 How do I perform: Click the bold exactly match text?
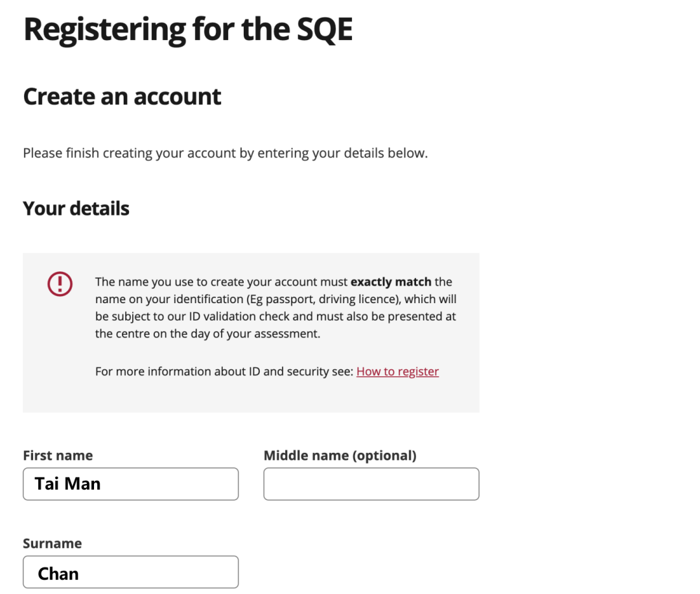[391, 282]
